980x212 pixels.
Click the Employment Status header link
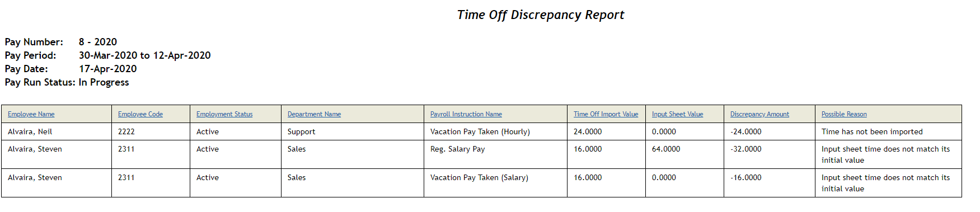click(x=224, y=114)
